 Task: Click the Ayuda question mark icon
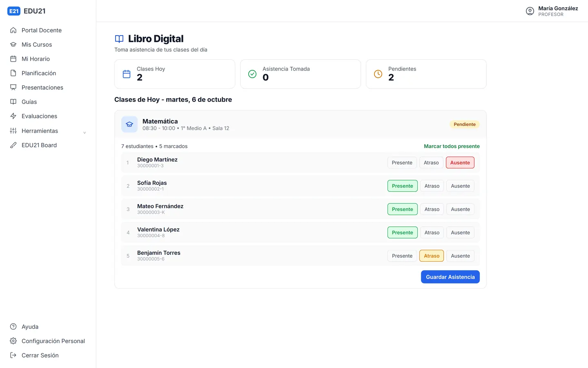pos(13,327)
